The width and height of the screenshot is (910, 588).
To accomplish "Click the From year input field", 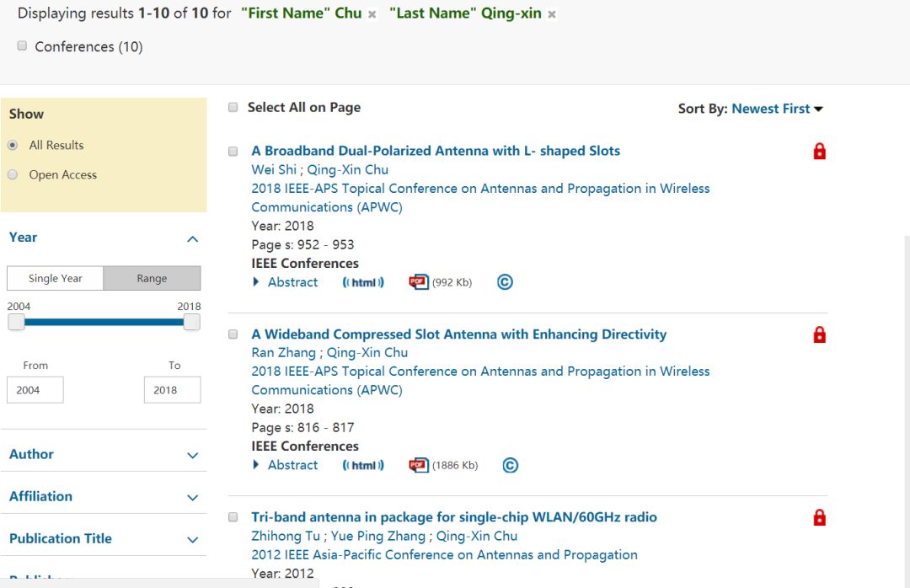I will click(x=35, y=390).
